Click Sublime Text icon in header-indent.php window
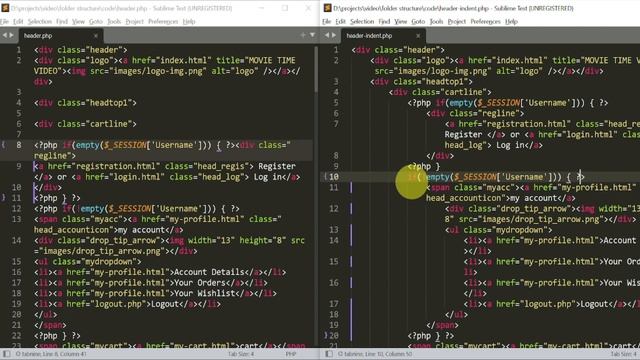The image size is (640, 360). (327, 8)
